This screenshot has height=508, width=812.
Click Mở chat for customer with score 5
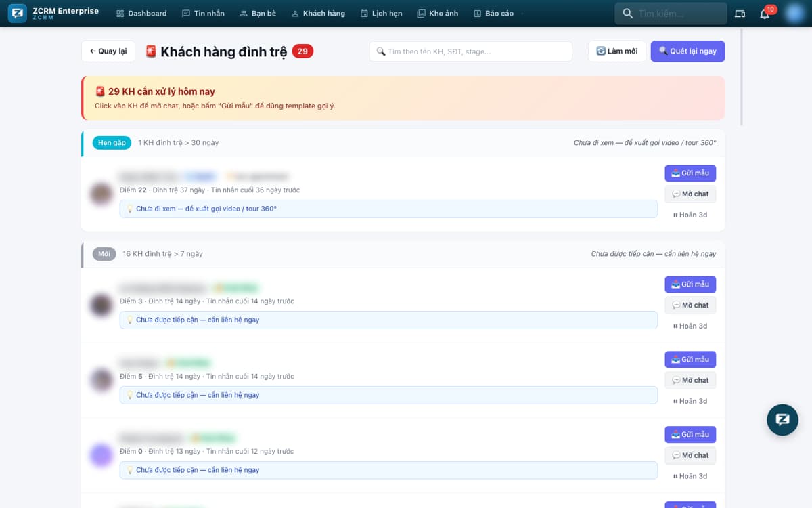tap(690, 381)
